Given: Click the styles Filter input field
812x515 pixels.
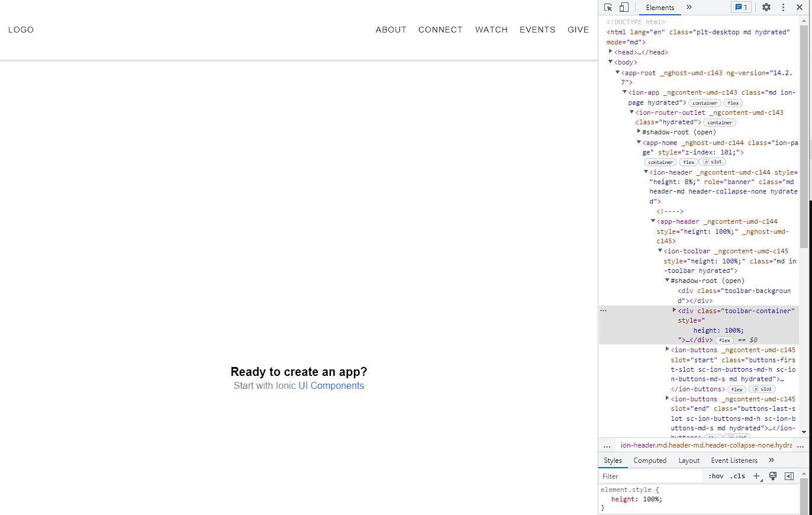Looking at the screenshot, I should [x=650, y=477].
